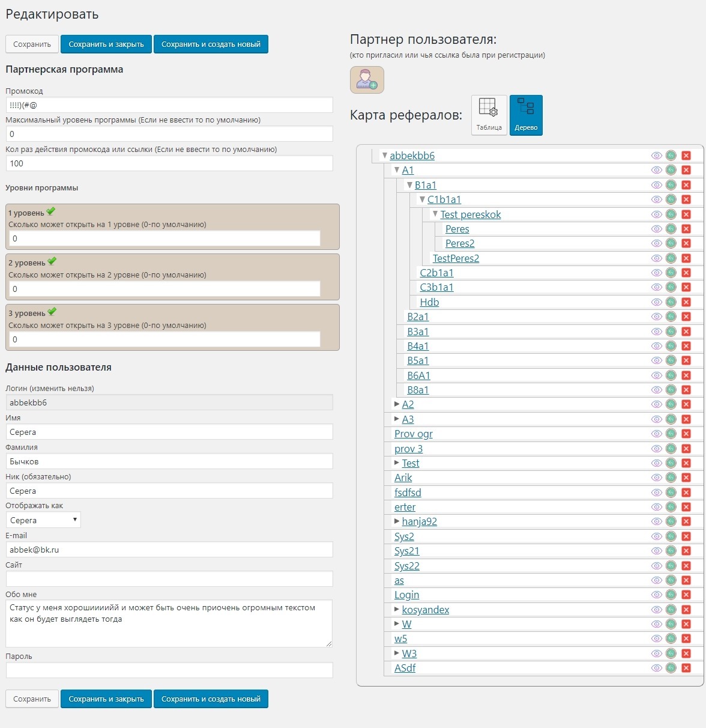
Task: Toggle eye icon in Sys22 row
Action: 656,566
